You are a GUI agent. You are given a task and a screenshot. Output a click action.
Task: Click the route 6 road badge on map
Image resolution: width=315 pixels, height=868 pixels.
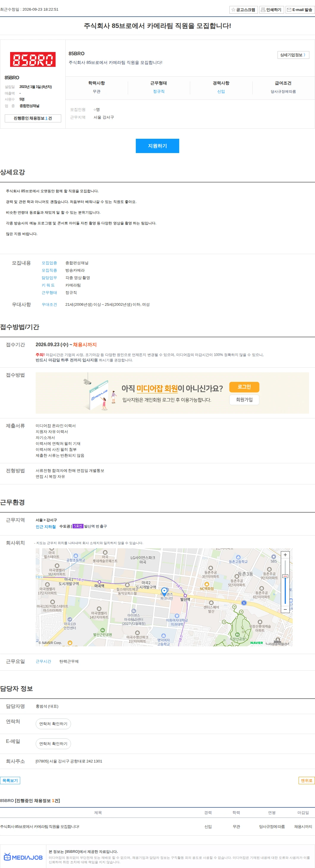244,603
